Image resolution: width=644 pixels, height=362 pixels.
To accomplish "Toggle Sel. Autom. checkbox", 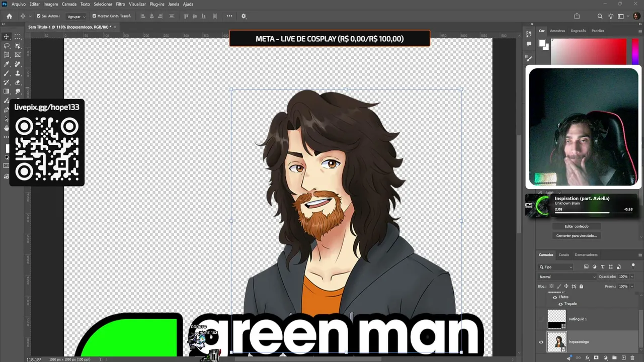I will tap(38, 16).
